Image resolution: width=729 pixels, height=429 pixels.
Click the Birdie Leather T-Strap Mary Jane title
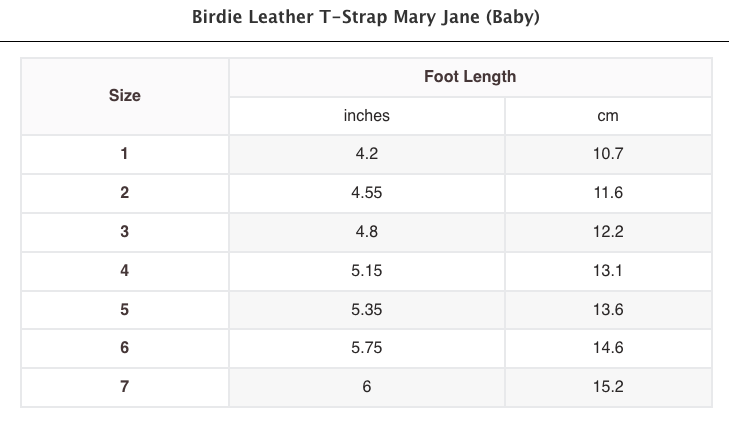(365, 18)
